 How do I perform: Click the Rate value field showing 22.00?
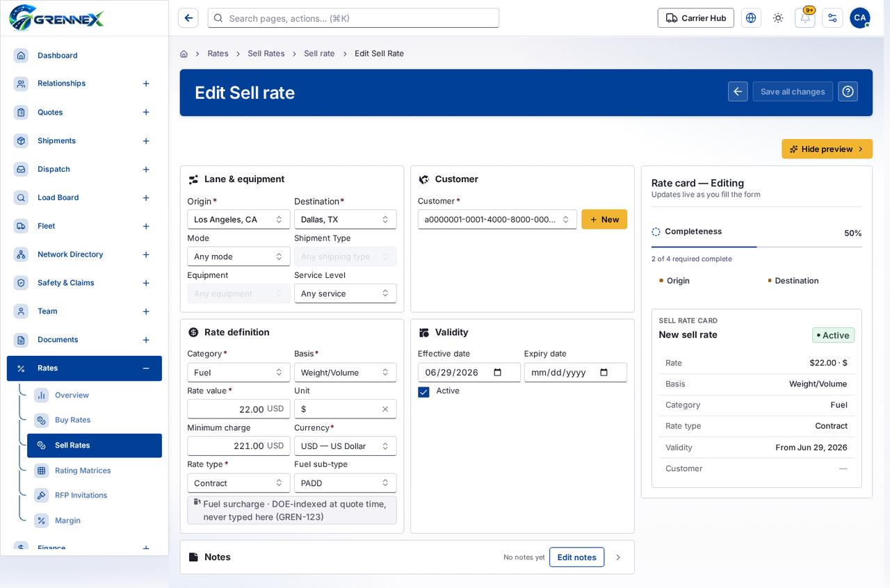[238, 409]
